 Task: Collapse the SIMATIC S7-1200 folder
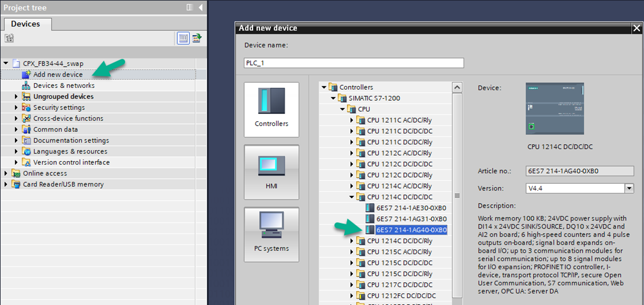(333, 98)
